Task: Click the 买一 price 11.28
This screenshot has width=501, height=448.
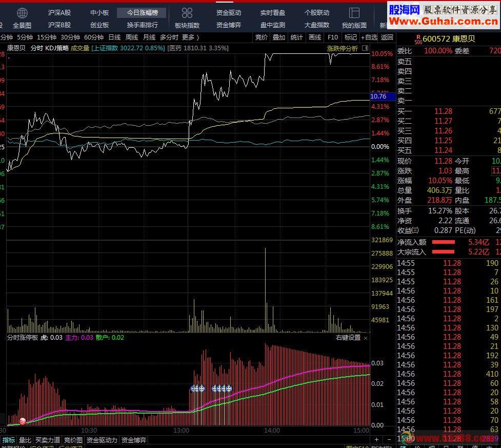Action: [443, 111]
